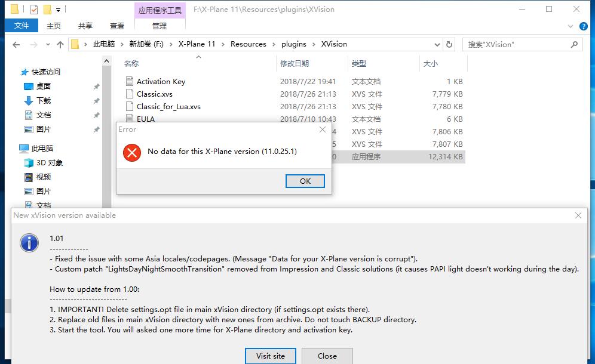Click OK in the Error dialog

[x=305, y=181]
